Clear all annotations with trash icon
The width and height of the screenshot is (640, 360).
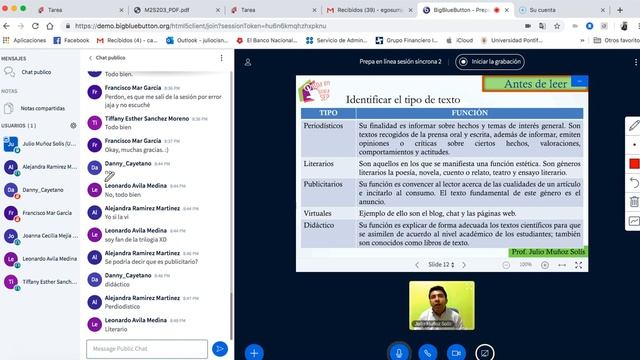click(634, 202)
